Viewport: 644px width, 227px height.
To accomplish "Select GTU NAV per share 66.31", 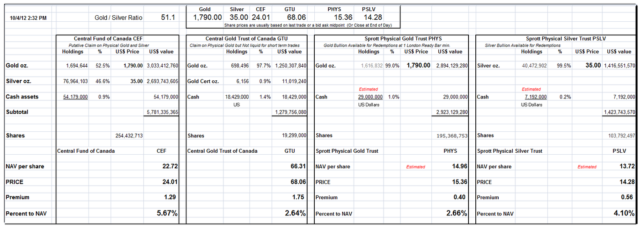I will (298, 166).
